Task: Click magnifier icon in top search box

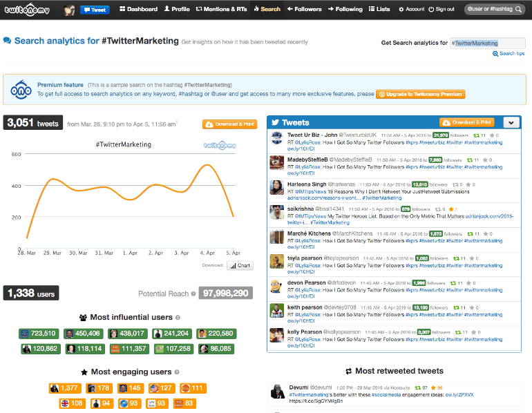Action: pos(518,9)
